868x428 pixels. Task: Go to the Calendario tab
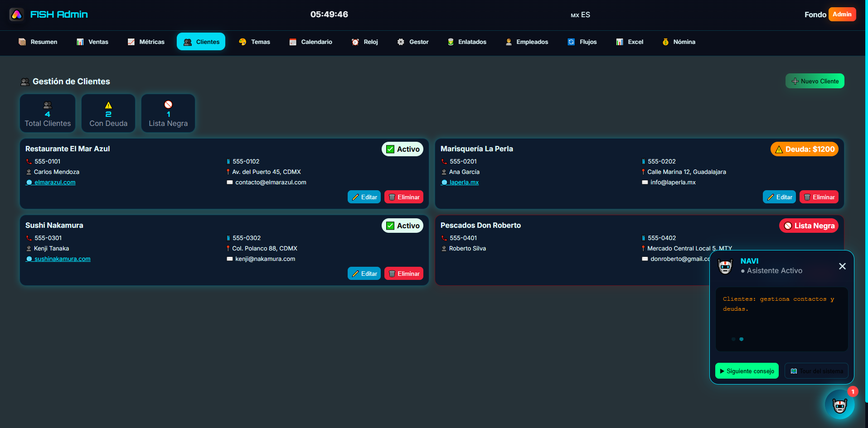coord(310,42)
